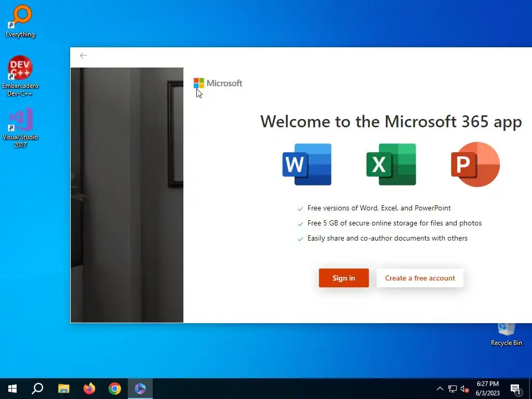The height and width of the screenshot is (399, 532).
Task: Click the muted volume tray icon
Action: (465, 389)
